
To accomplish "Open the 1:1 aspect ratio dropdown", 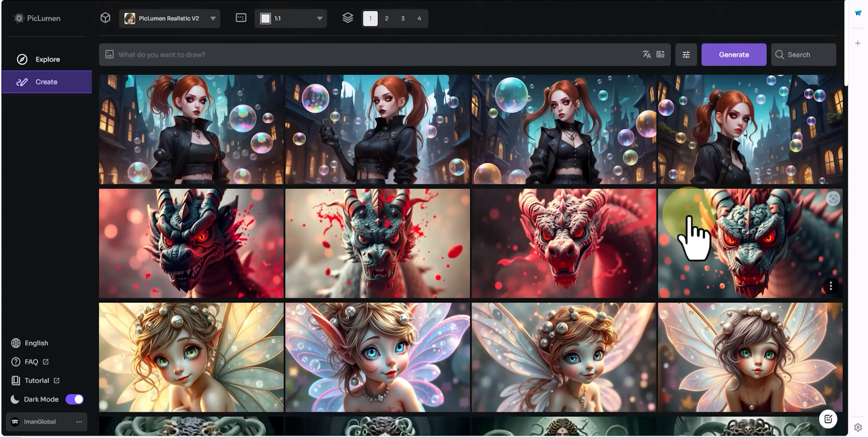I will click(290, 18).
